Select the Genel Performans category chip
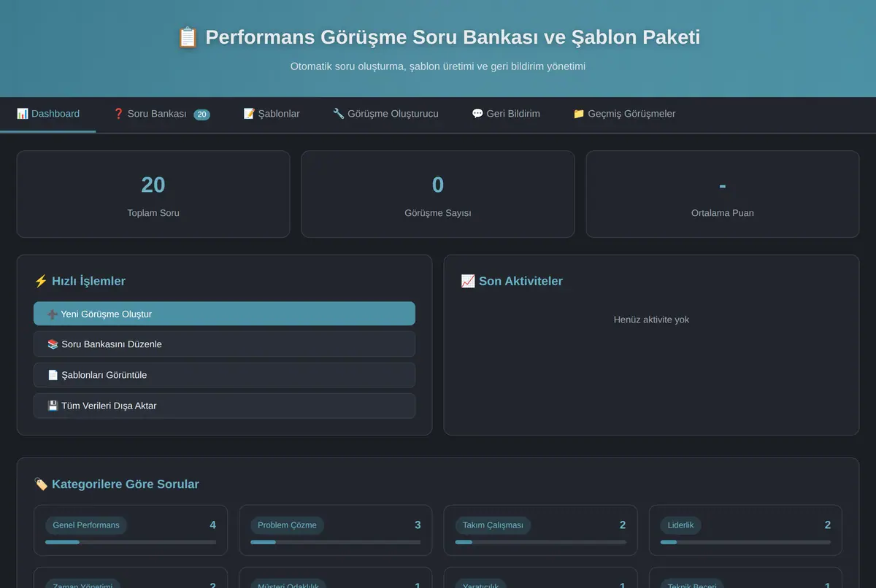The width and height of the screenshot is (876, 588). (x=86, y=525)
